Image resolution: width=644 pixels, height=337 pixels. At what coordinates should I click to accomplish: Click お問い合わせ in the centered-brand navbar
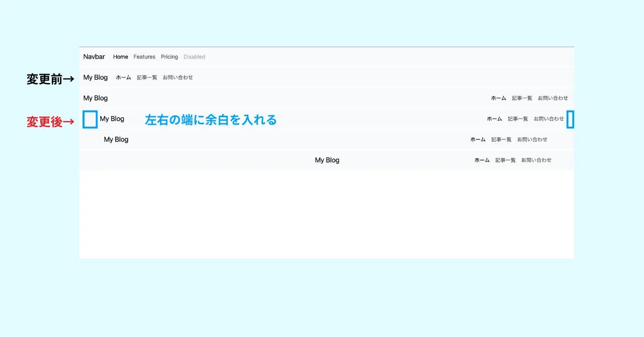(x=536, y=160)
